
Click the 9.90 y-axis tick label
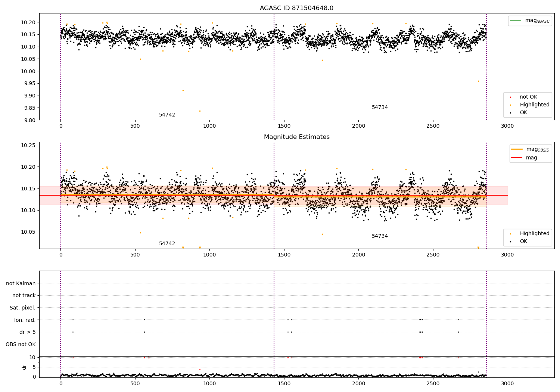click(29, 96)
